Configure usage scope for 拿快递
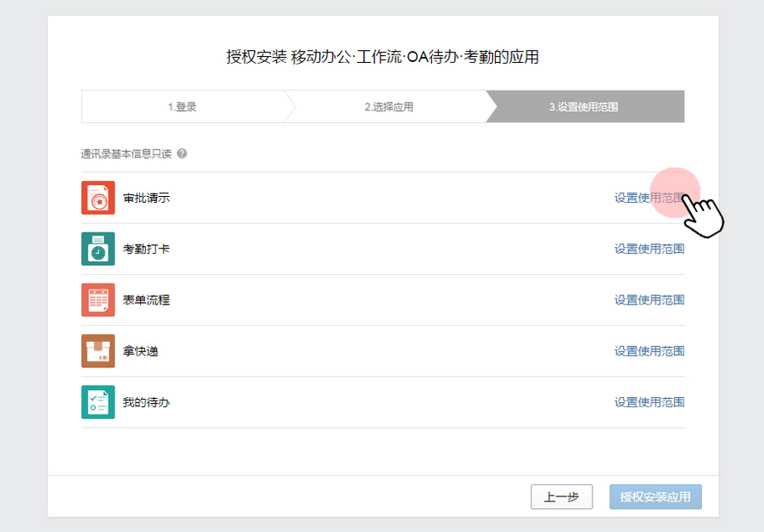The width and height of the screenshot is (764, 532). coord(649,350)
